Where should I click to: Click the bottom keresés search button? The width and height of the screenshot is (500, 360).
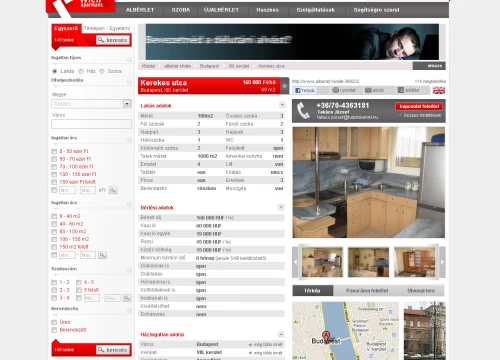click(113, 350)
